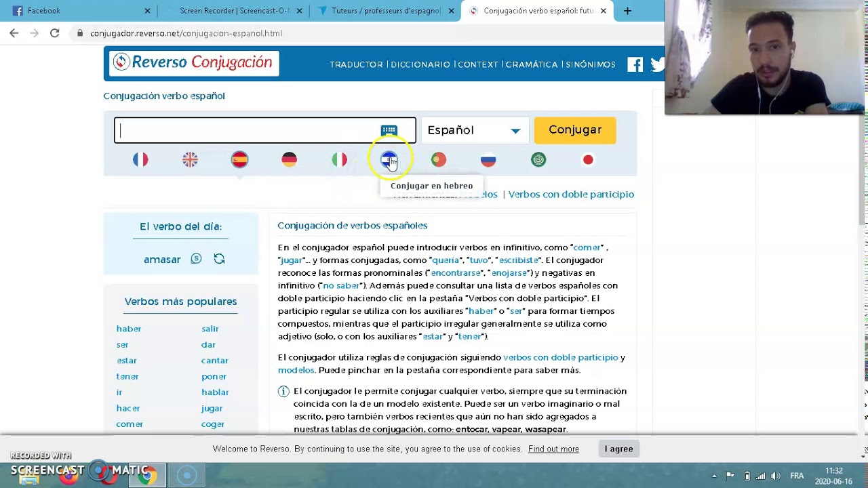This screenshot has width=868, height=488.
Task: Open the Conjugación verbo español link
Action: pyautogui.click(x=164, y=96)
